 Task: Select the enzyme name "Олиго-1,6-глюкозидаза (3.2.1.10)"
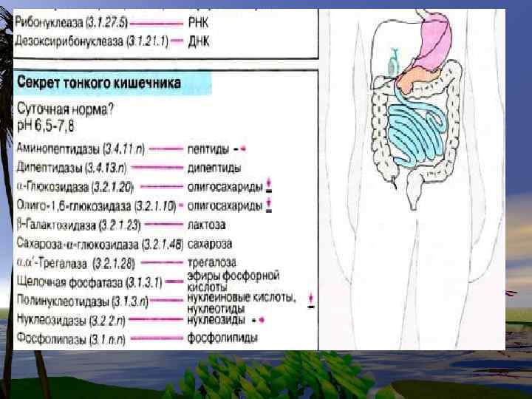[x=96, y=205]
